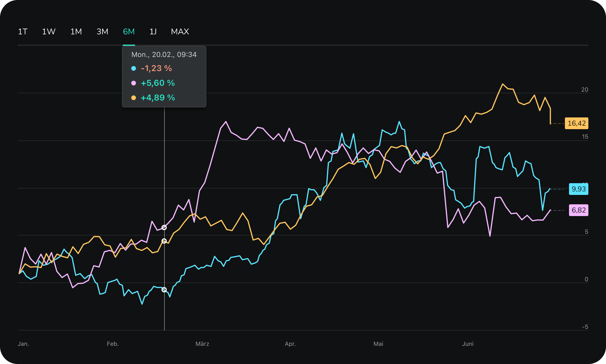Switch to the 1J range tab

[153, 32]
